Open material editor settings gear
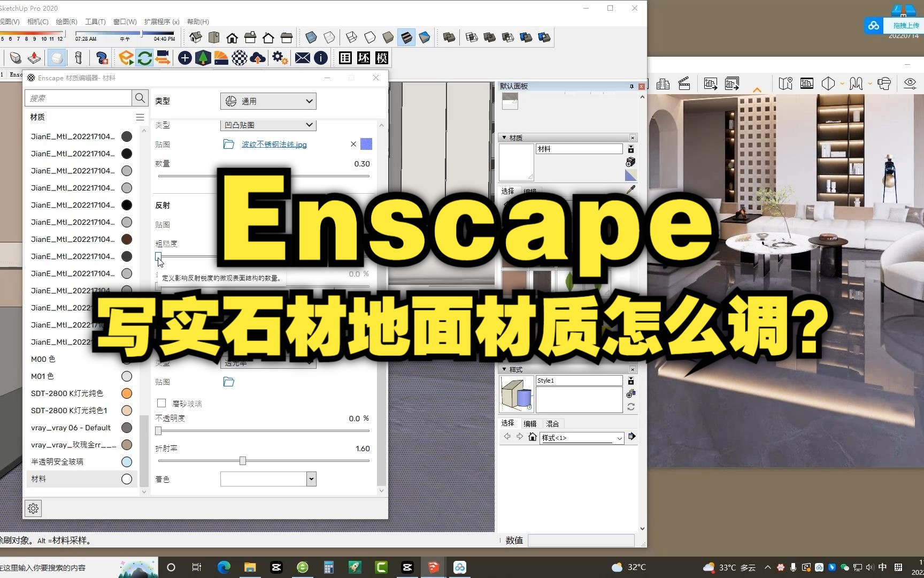 33,508
